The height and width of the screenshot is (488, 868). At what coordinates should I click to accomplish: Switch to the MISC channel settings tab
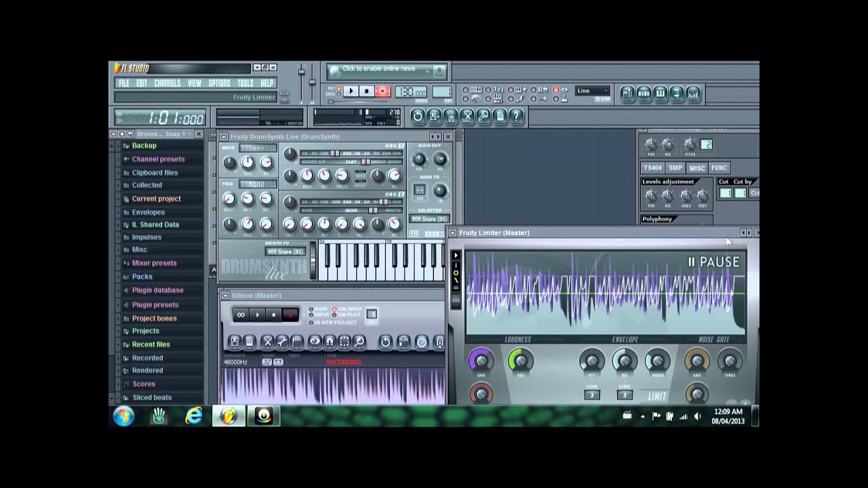(697, 168)
